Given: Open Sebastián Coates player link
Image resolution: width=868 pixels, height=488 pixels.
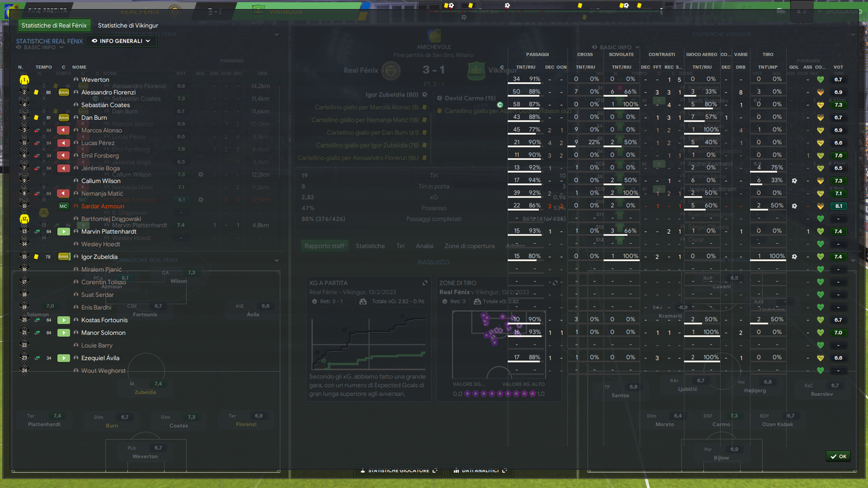Looking at the screenshot, I should [105, 105].
